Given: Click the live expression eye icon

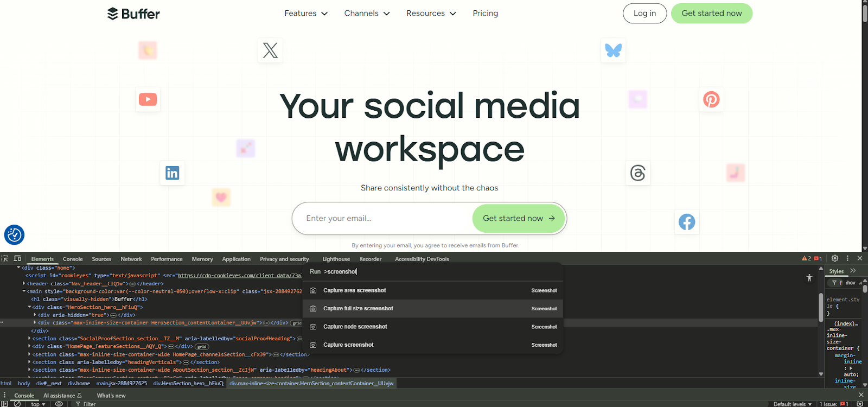Looking at the screenshot, I should click(59, 404).
